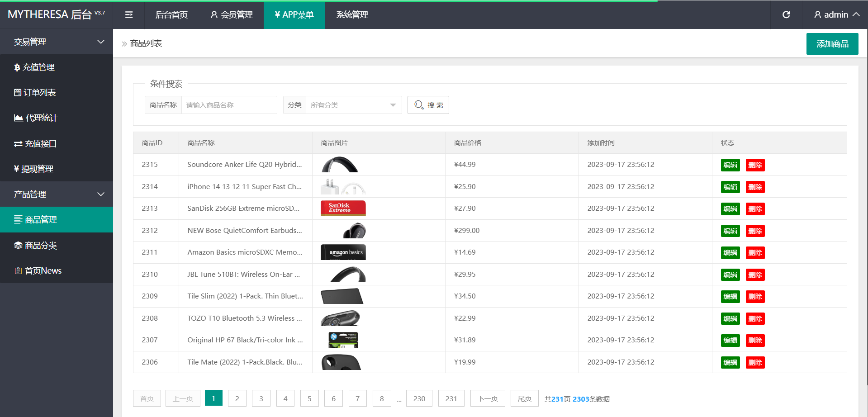The height and width of the screenshot is (417, 868).
Task: Open 首页News sidebar item
Action: (38, 271)
